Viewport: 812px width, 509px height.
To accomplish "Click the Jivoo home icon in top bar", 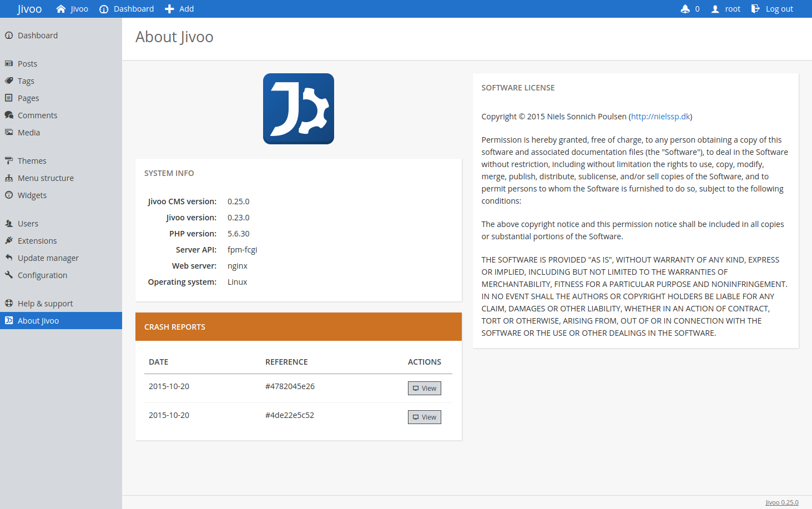I will tap(61, 9).
